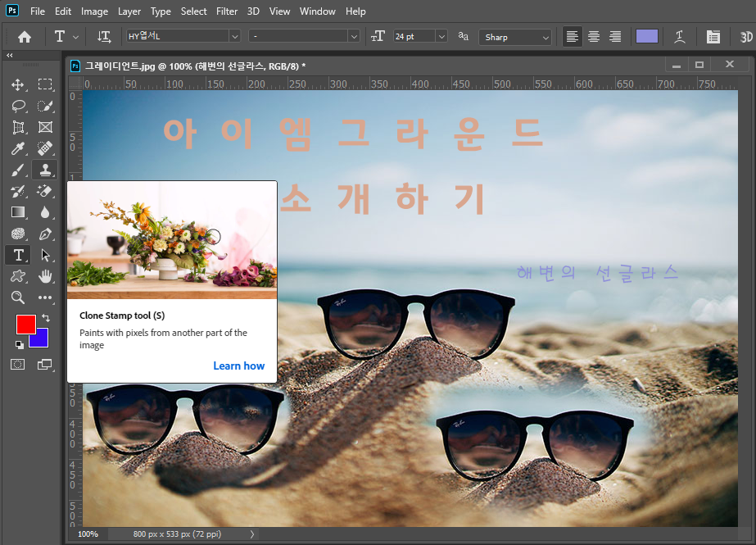The height and width of the screenshot is (545, 756).
Task: Open the Layer menu
Action: point(129,11)
